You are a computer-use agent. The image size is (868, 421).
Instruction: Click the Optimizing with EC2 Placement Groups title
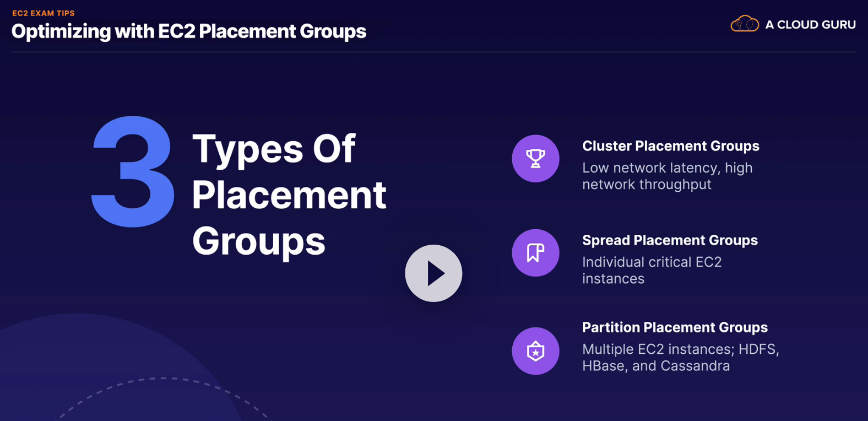point(189,31)
